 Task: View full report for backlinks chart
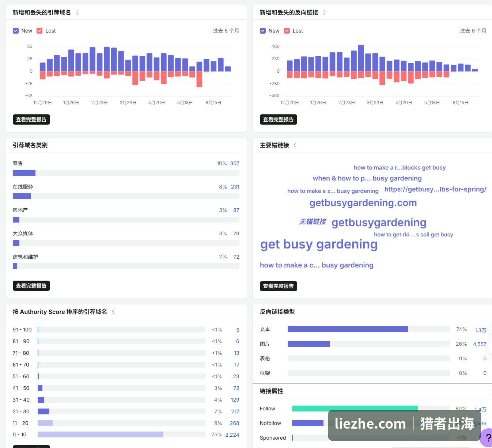tap(279, 119)
